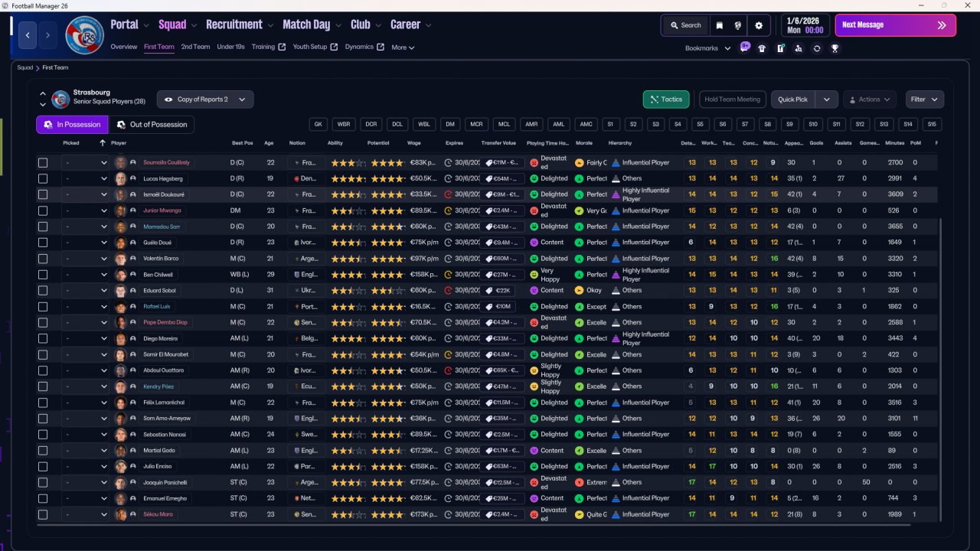This screenshot has height=551, width=980.
Task: Go back with the left arrow button
Action: click(x=28, y=35)
